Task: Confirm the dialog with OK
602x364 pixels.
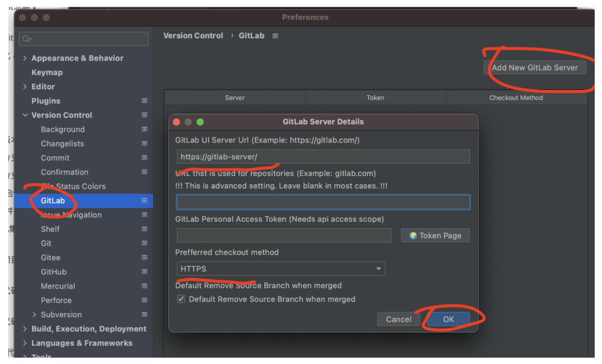Action: pos(448,319)
